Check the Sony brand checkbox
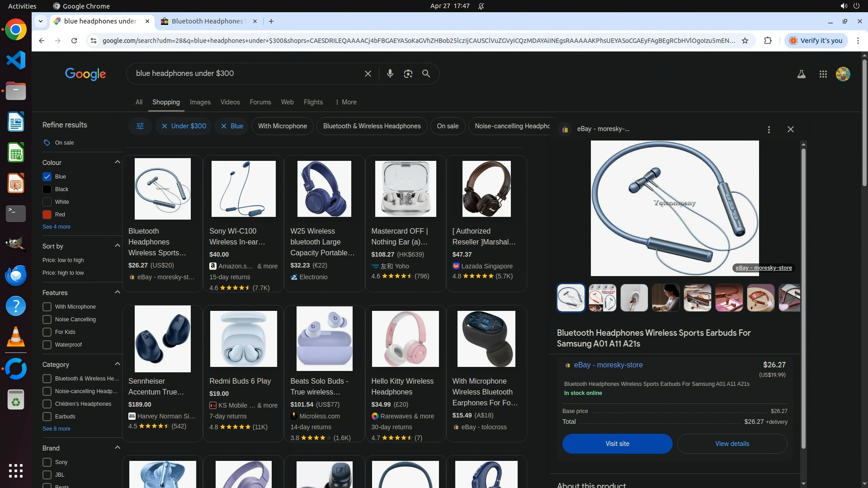 (x=47, y=462)
